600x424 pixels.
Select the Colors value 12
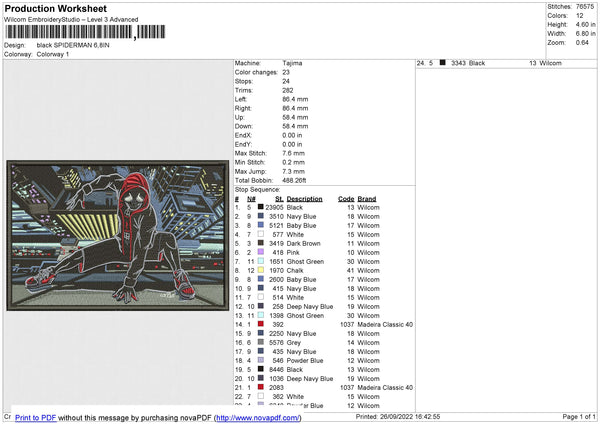(580, 16)
